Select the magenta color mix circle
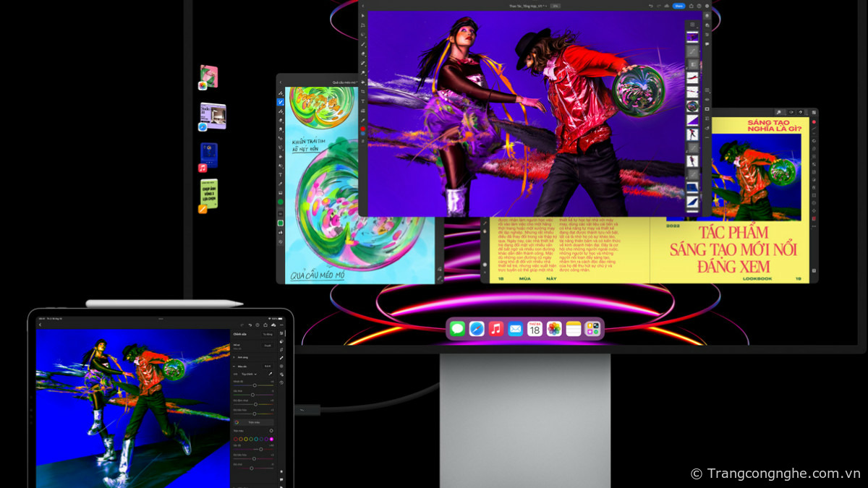This screenshot has width=868, height=488. [271, 439]
